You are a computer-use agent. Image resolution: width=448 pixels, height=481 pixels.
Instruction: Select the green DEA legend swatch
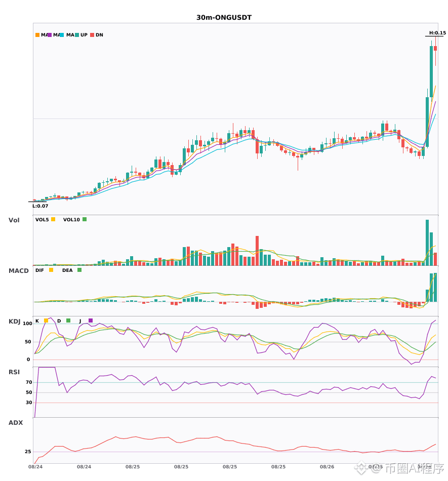pos(79,270)
